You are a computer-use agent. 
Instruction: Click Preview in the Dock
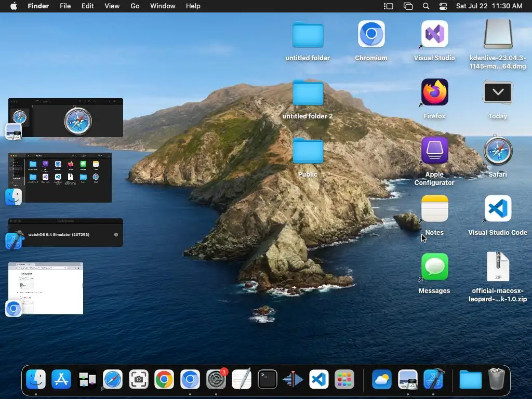407,379
